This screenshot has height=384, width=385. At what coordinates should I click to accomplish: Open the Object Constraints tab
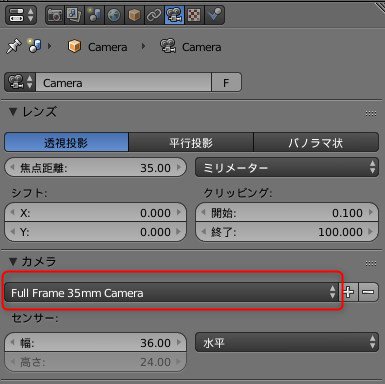[x=154, y=15]
